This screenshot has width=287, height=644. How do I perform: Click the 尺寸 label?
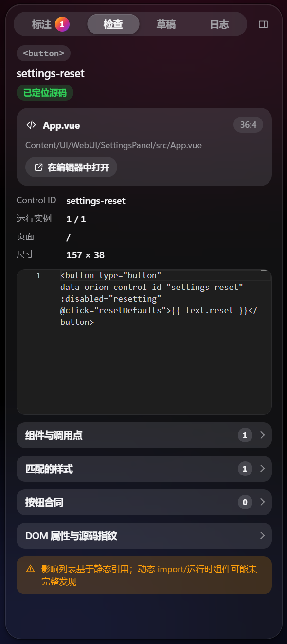25,254
